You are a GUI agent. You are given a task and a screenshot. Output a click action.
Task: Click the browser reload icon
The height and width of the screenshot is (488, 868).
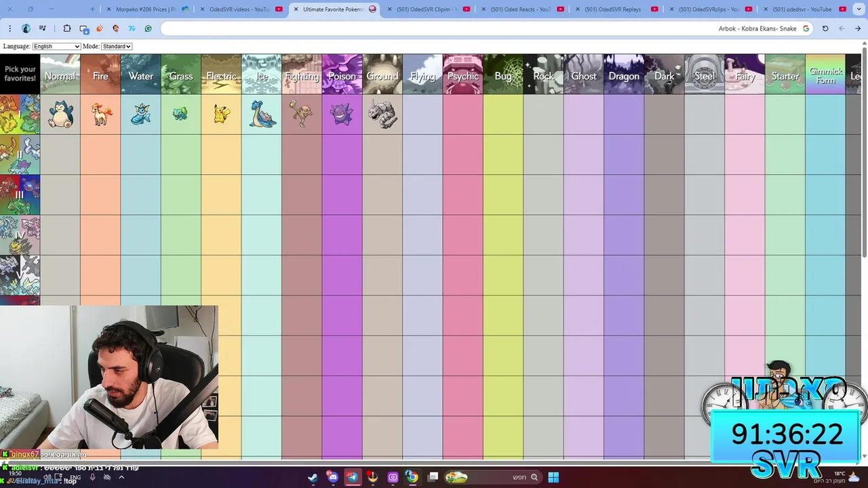click(x=825, y=28)
